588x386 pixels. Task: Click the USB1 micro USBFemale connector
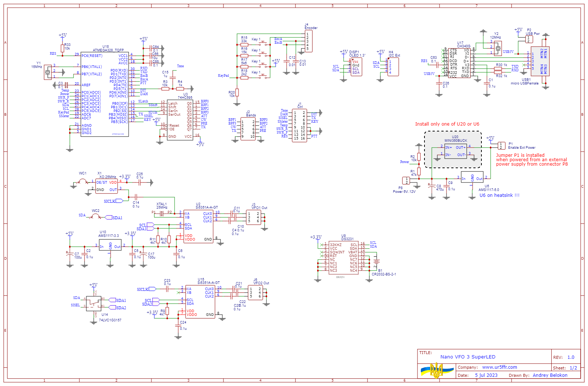click(x=540, y=61)
